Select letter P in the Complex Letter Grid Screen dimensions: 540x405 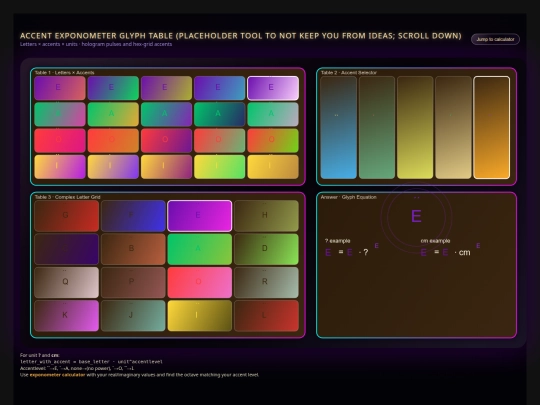(133, 282)
